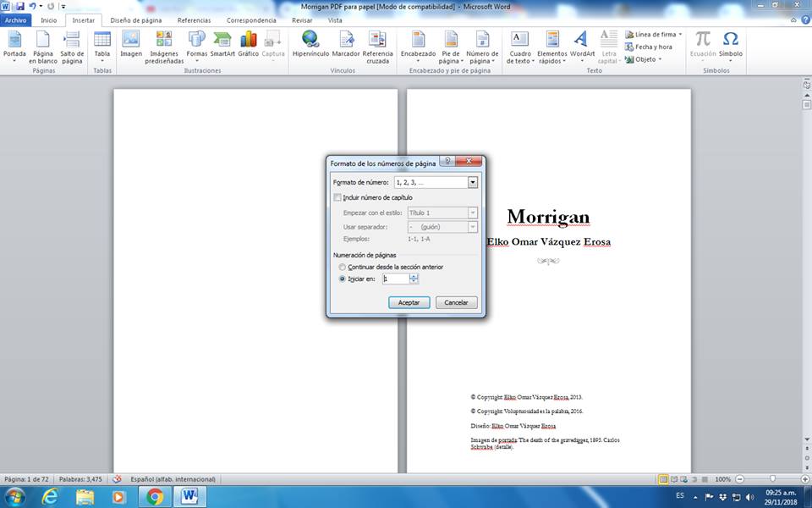
Task: Open the Referencias ribbon tab
Action: [194, 19]
